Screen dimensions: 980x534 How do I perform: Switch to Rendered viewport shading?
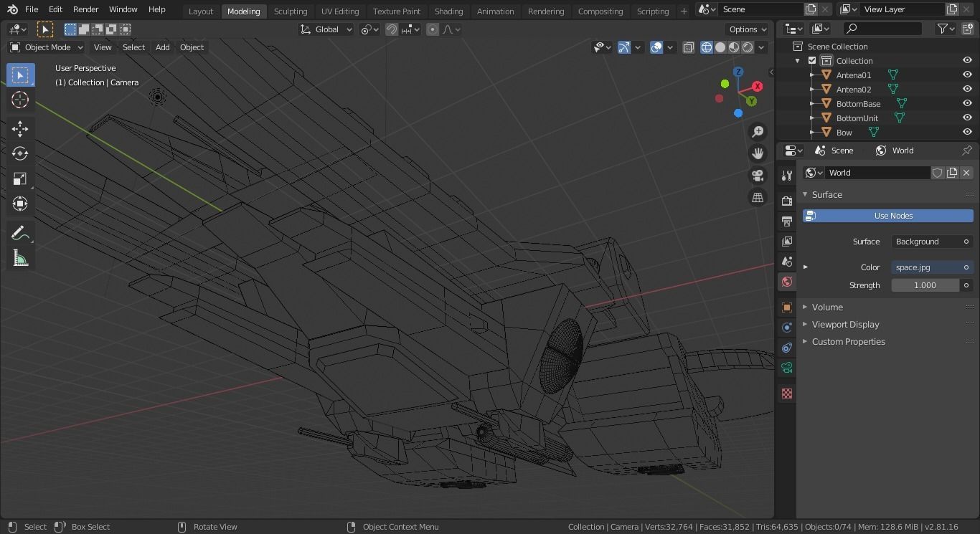coord(748,47)
